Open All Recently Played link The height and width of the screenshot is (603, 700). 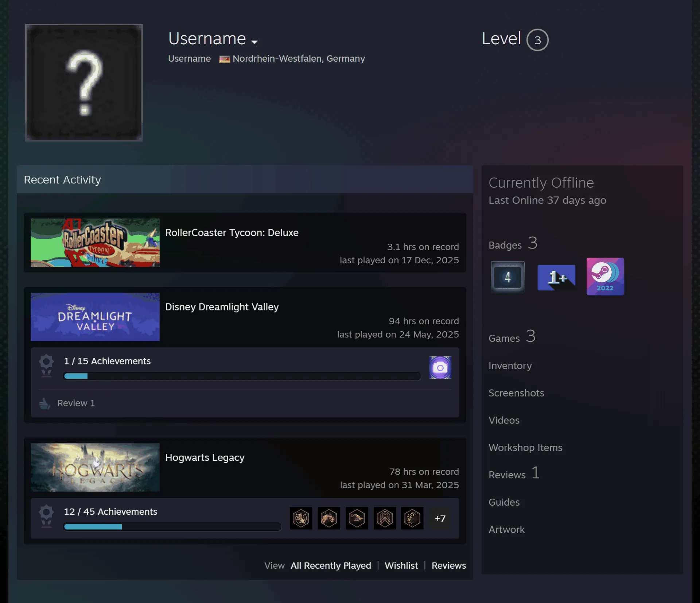point(331,565)
